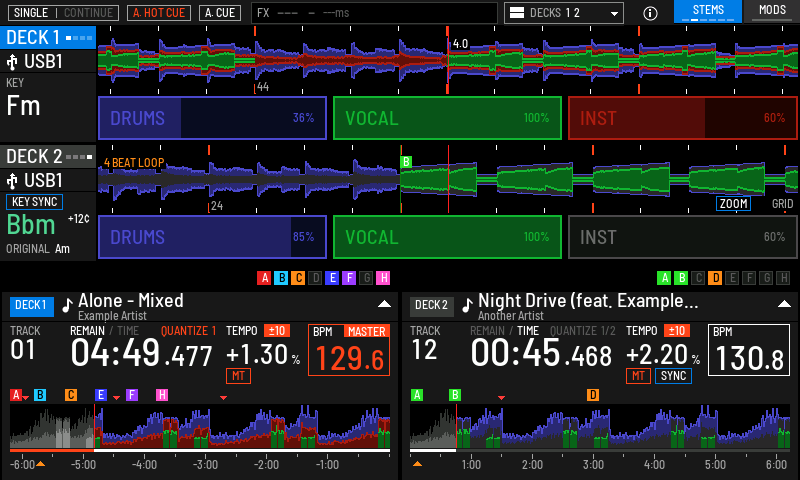Adjust Deck 1 INST stem level at 60%
This screenshot has width=800, height=480.
683,118
